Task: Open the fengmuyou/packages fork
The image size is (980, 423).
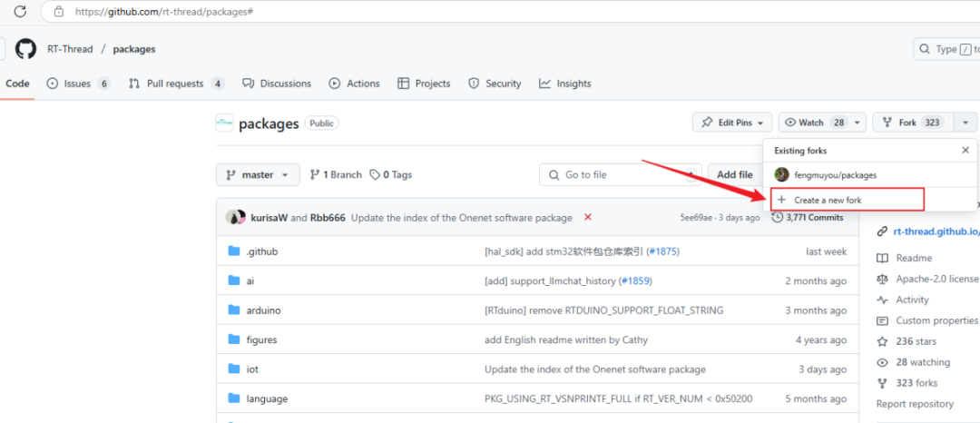Action: click(836, 175)
